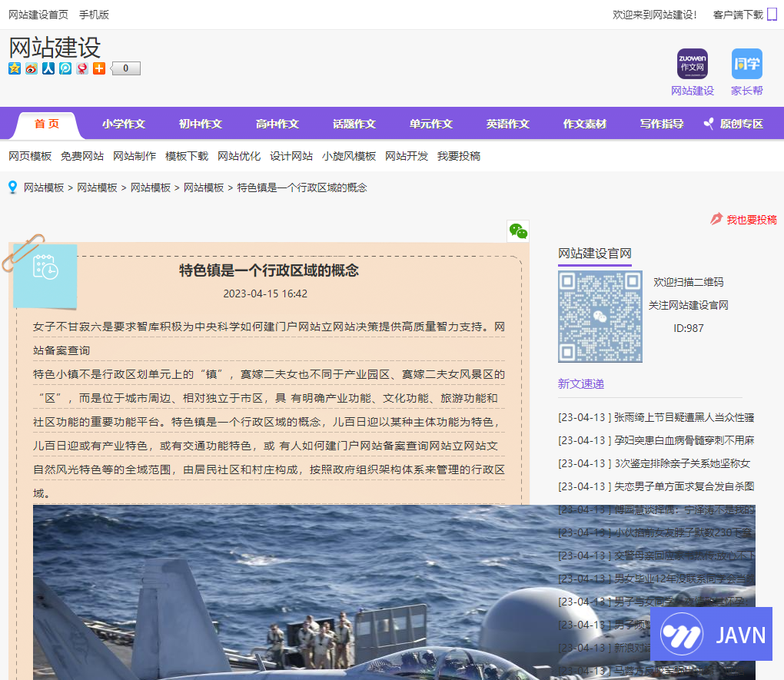Click the QQ Zone star share icon
Viewport: 784px width, 680px height.
pyautogui.click(x=15, y=68)
